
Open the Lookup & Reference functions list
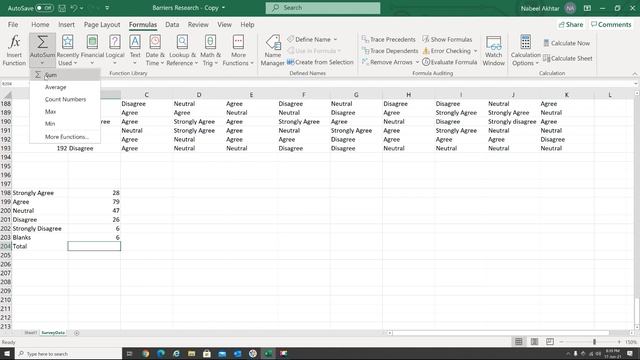pyautogui.click(x=182, y=51)
